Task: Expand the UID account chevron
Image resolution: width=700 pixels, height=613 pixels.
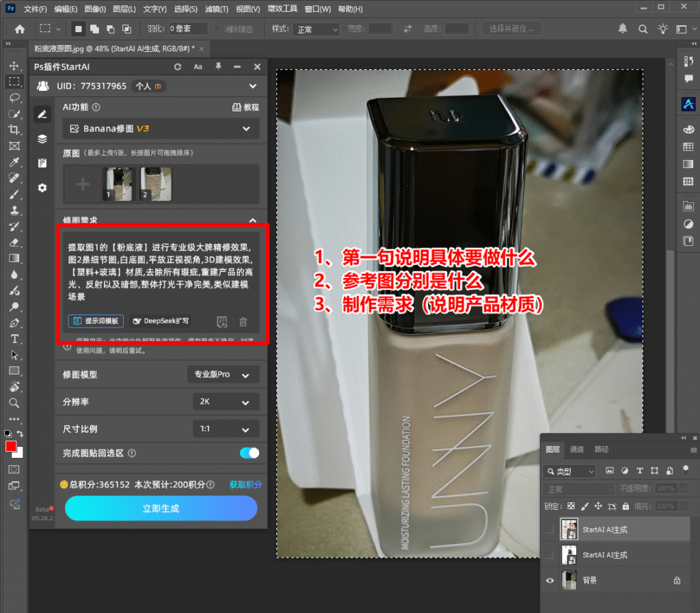Action: coord(253,86)
